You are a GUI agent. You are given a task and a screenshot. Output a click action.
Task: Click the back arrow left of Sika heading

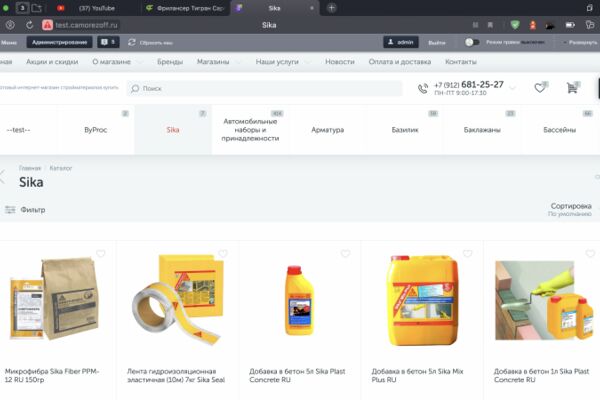[3, 177]
